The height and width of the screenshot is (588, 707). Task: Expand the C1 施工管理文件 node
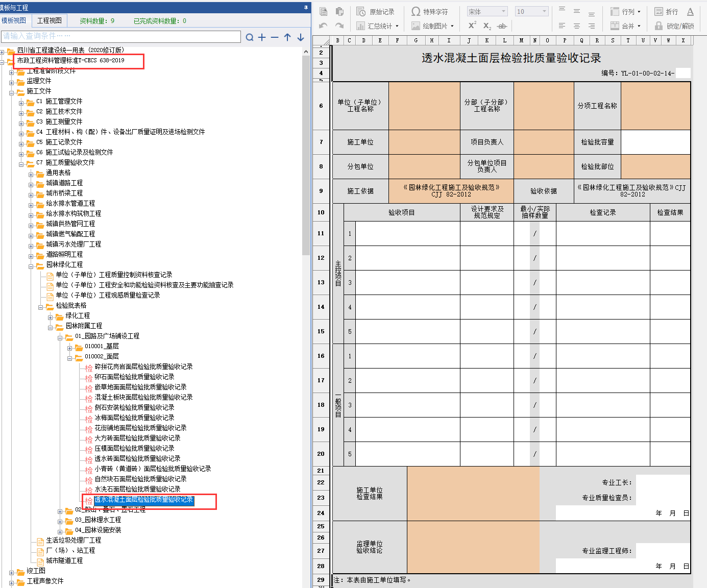[21, 103]
